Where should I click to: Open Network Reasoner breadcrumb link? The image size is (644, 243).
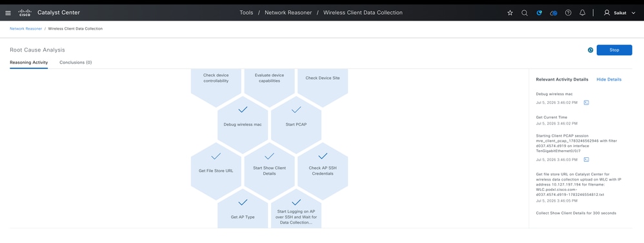tap(26, 29)
